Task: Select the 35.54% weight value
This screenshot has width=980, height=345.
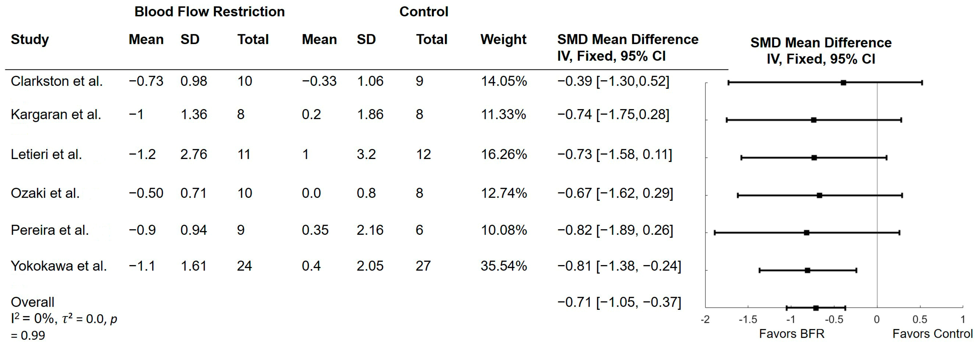Action: tap(504, 265)
